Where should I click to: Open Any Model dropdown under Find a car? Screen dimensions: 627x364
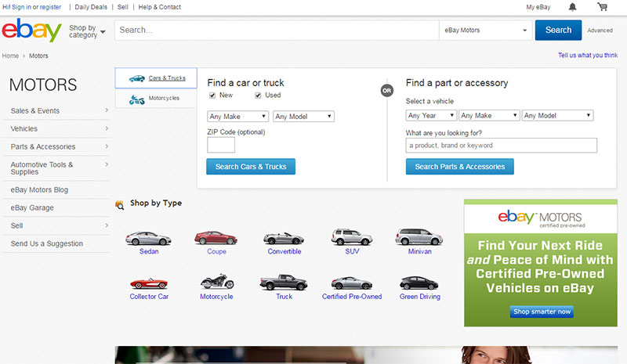tap(303, 117)
